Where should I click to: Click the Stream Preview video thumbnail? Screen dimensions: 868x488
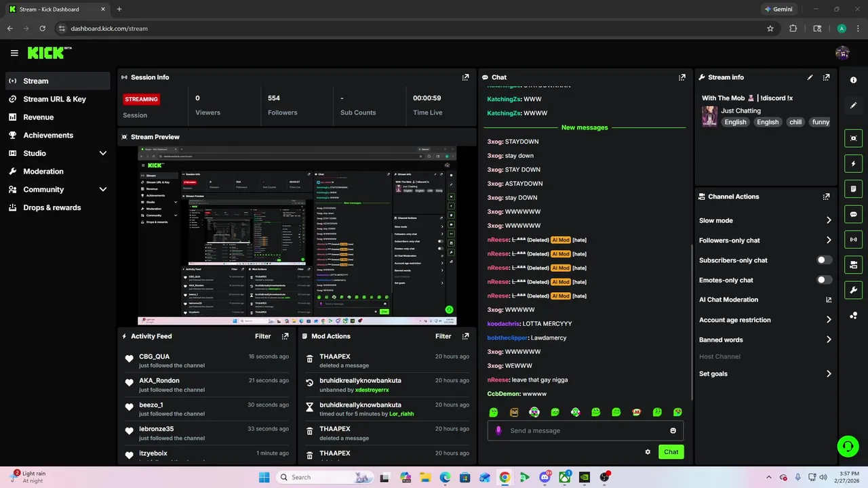point(297,235)
